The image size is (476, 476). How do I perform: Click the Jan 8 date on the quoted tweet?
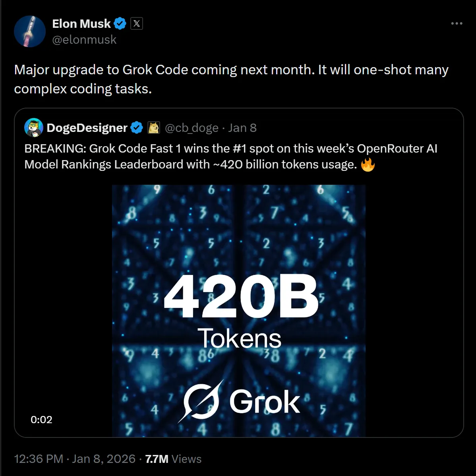pos(242,128)
